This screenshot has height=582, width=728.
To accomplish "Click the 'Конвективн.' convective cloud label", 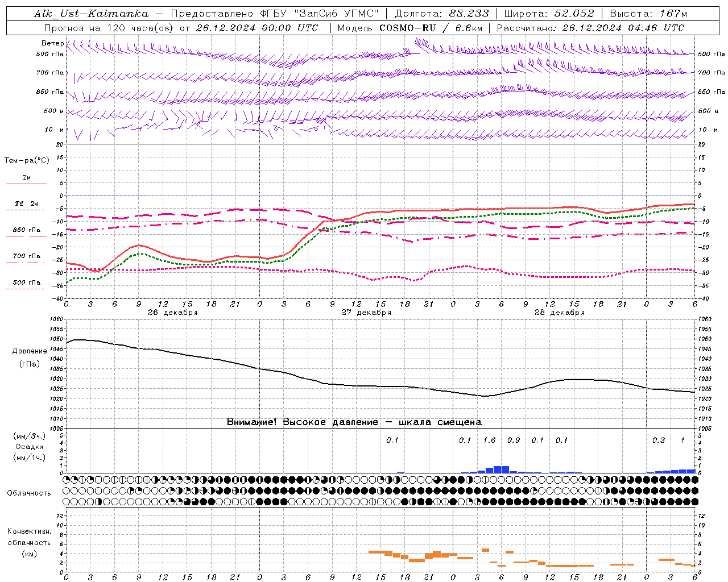I will pyautogui.click(x=29, y=531).
